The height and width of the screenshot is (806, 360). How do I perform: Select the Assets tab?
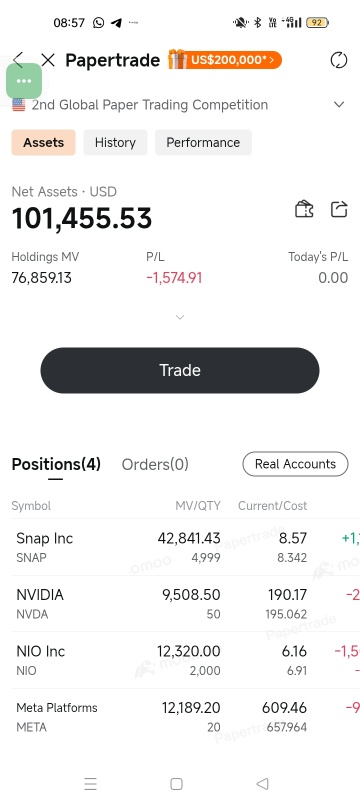[44, 142]
